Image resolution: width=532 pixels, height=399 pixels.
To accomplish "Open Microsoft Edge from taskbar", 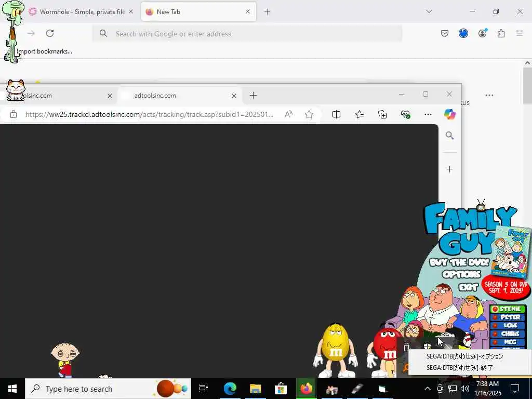I will coord(230,389).
